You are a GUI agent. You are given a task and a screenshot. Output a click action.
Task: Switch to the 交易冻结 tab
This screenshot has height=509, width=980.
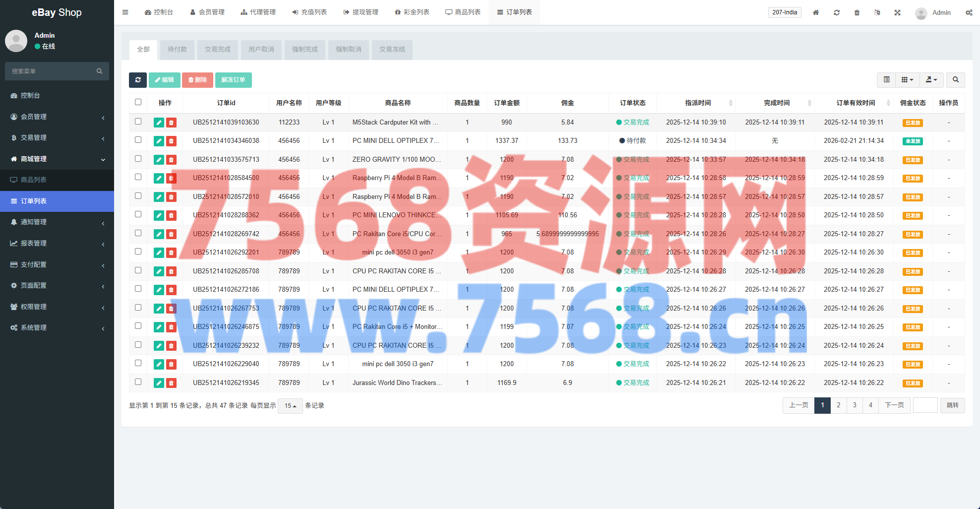[x=392, y=50]
